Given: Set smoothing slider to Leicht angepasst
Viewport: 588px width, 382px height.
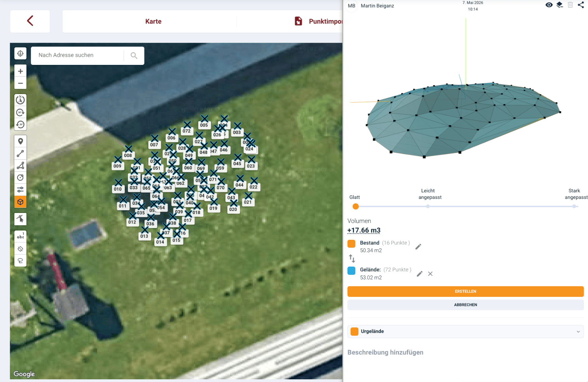Looking at the screenshot, I should (x=428, y=206).
